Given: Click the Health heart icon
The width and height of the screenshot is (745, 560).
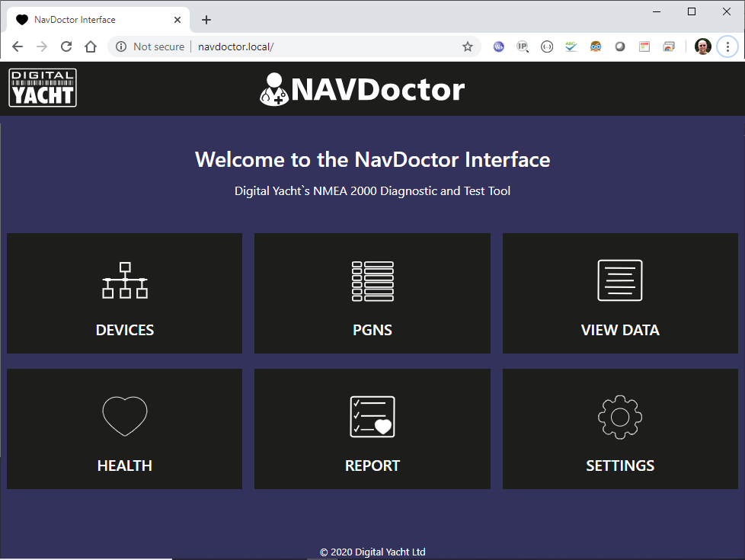Looking at the screenshot, I should tap(125, 416).
